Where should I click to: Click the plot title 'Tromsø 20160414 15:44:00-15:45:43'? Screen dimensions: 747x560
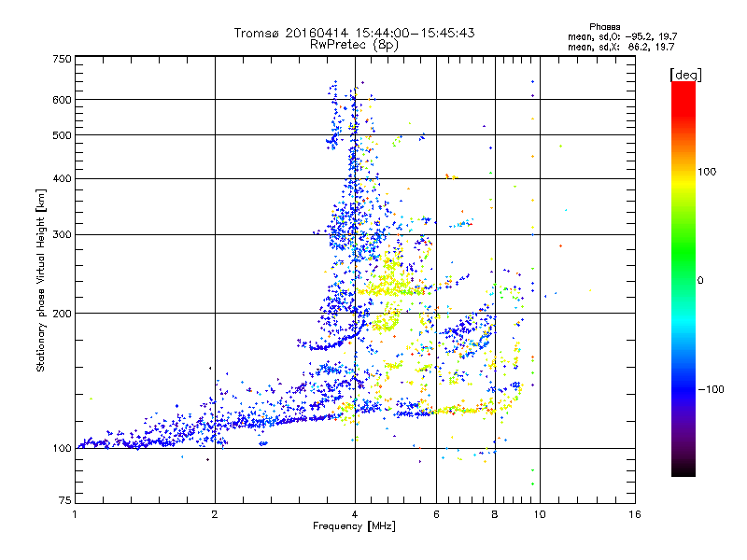pos(354,33)
